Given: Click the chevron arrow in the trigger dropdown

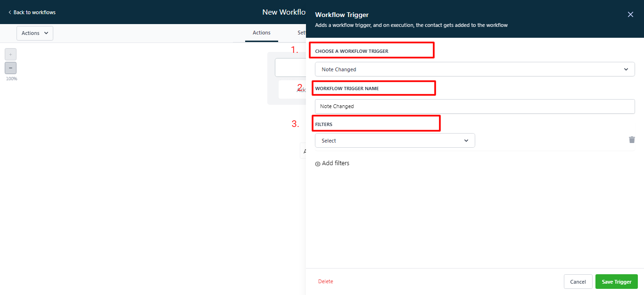Looking at the screenshot, I should [626, 69].
